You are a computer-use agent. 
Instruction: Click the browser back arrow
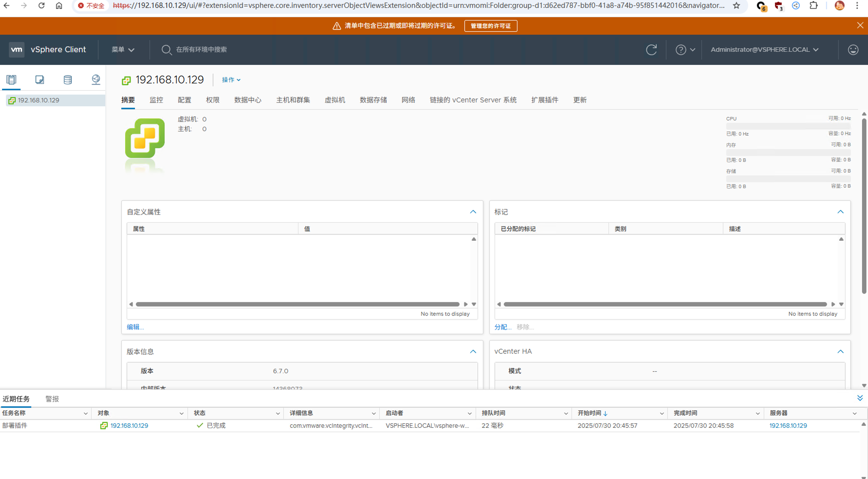6,5
